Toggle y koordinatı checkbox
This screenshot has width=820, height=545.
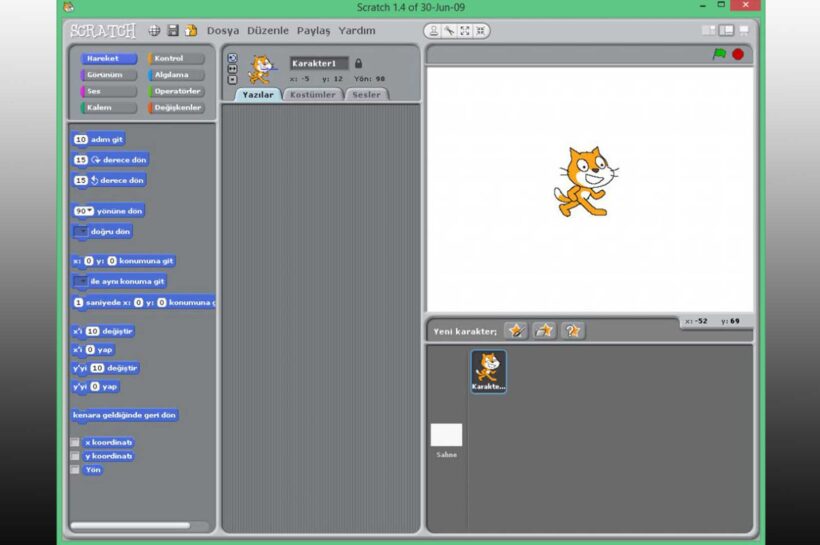click(75, 456)
